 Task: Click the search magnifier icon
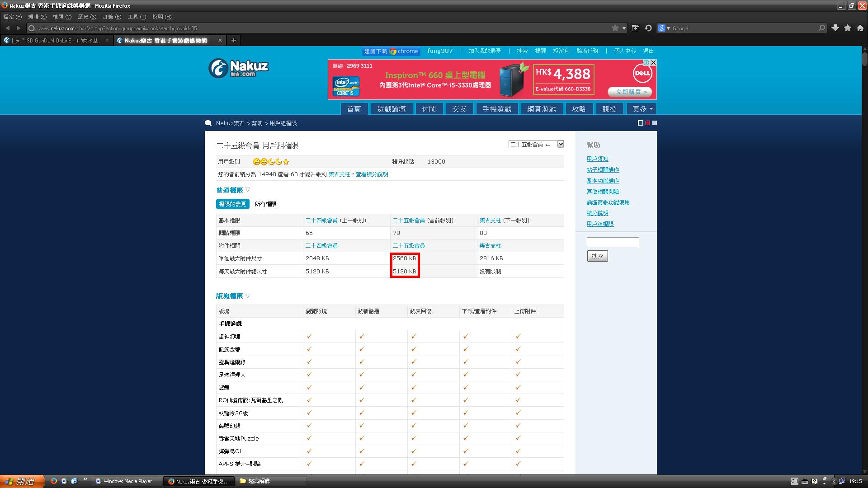(821, 28)
